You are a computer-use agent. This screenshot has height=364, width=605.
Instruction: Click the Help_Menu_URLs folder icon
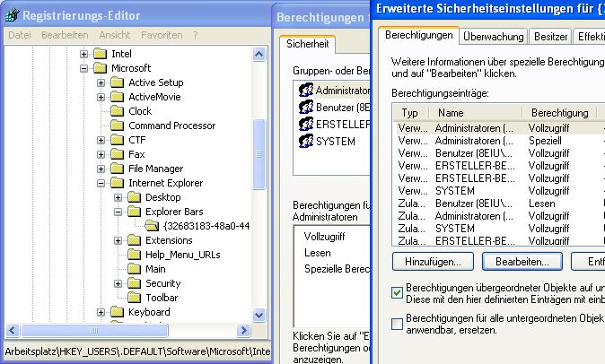tap(135, 255)
